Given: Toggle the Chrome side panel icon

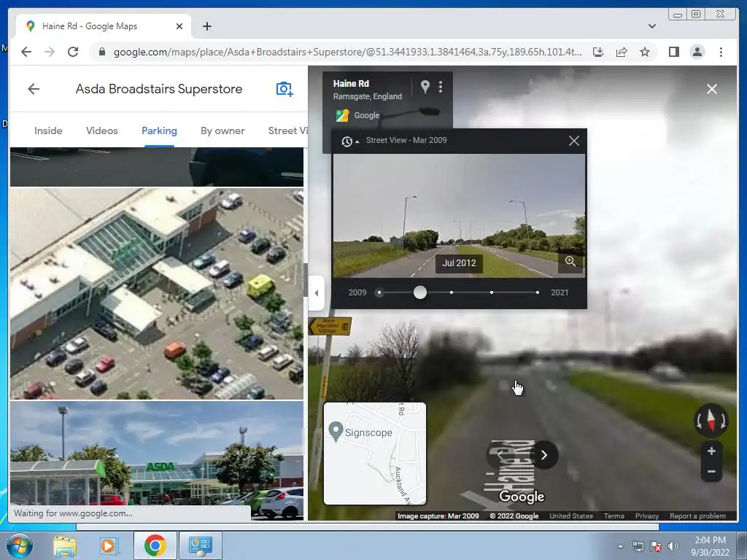Looking at the screenshot, I should (x=673, y=52).
